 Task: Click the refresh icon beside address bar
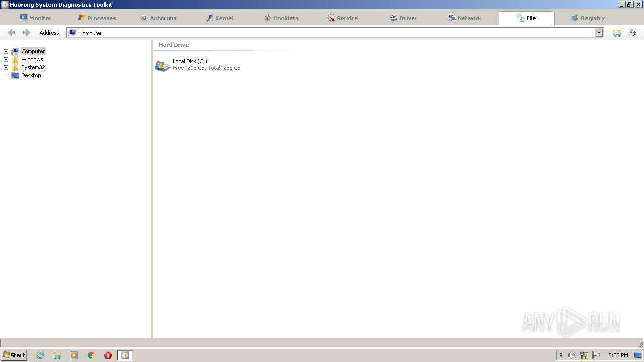tap(633, 33)
